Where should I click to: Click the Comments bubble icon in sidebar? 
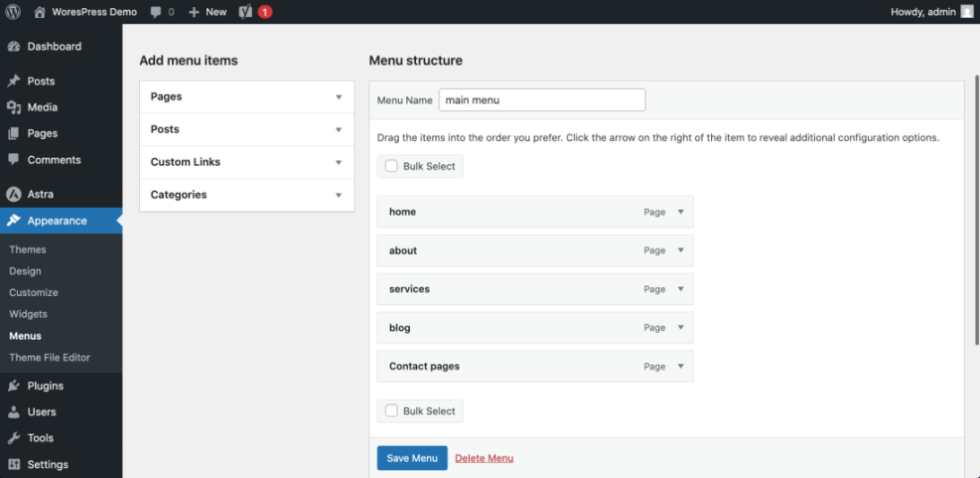(14, 160)
